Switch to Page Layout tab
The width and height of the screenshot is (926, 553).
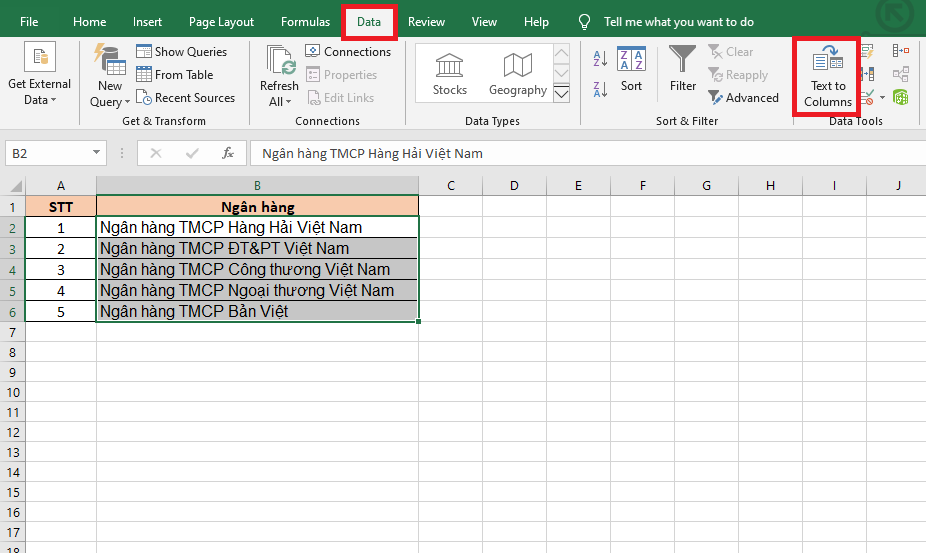pos(221,22)
